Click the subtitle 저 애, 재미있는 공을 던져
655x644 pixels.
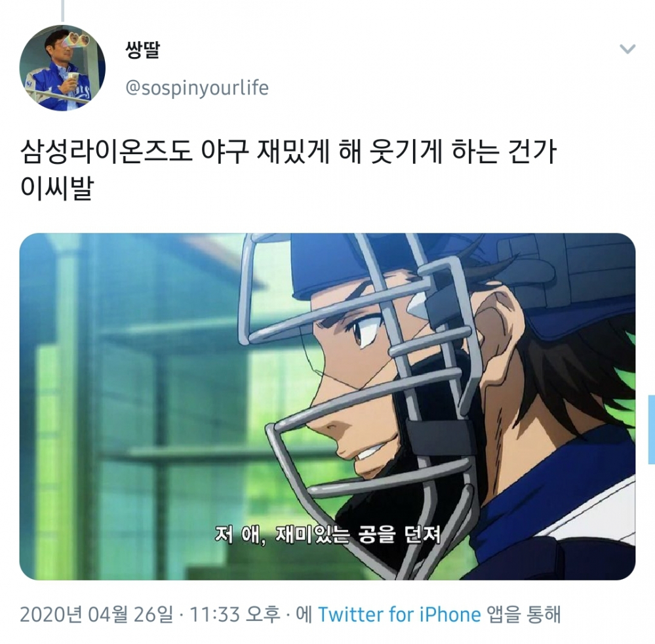click(328, 534)
